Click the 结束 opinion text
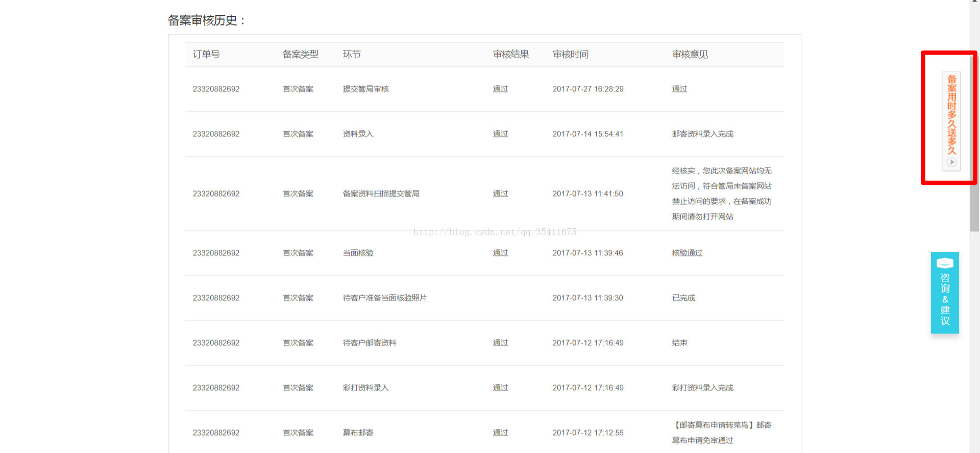Image resolution: width=980 pixels, height=453 pixels. pyautogui.click(x=680, y=343)
